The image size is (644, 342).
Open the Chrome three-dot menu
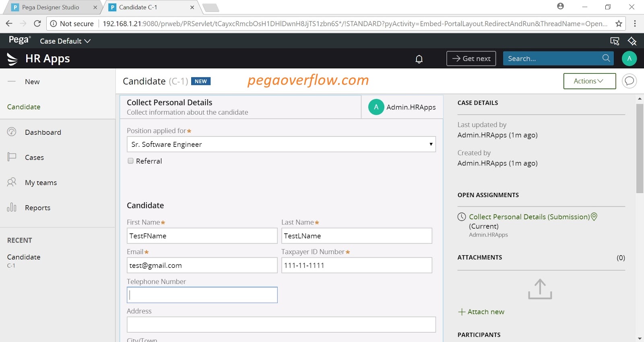click(x=635, y=24)
